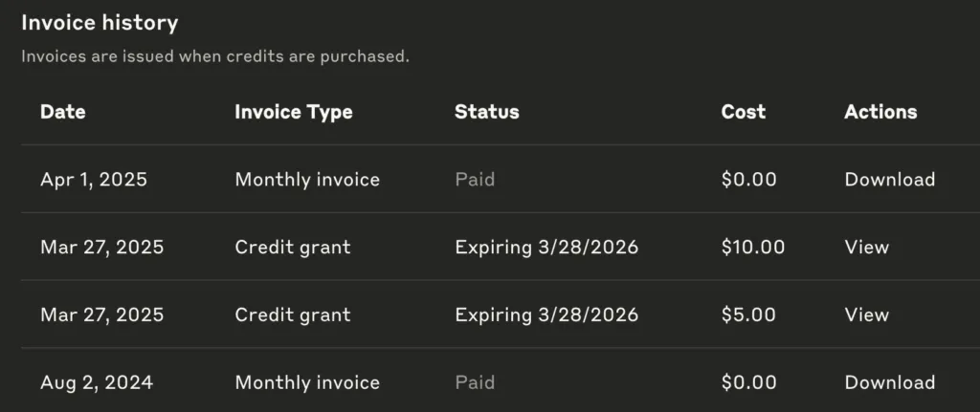
Task: Click Credit grant type in the $10.00 row
Action: click(x=293, y=248)
